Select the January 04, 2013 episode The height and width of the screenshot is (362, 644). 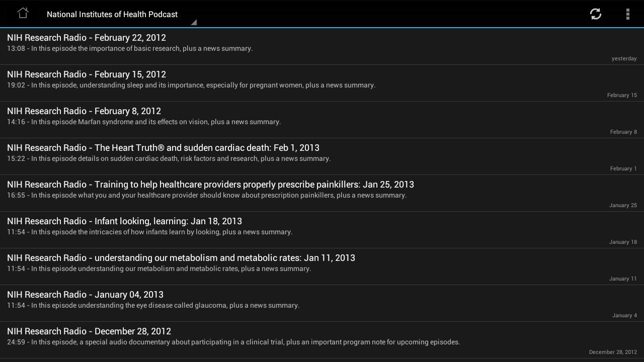pyautogui.click(x=85, y=295)
